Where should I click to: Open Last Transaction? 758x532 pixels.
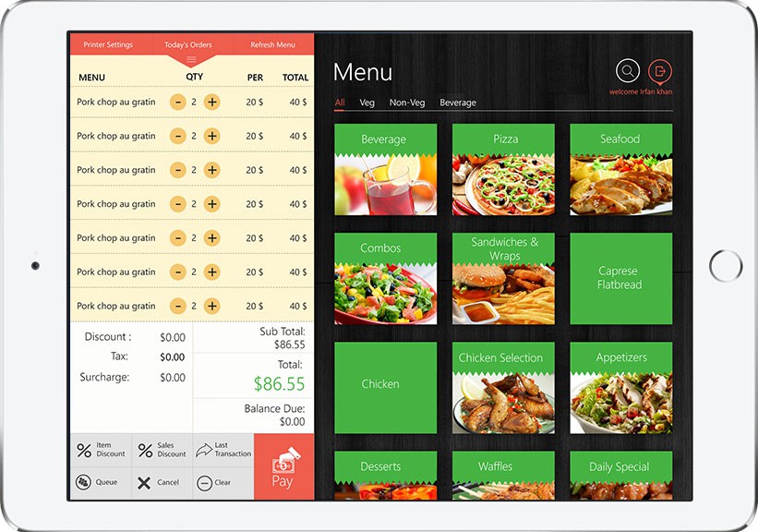(x=223, y=450)
